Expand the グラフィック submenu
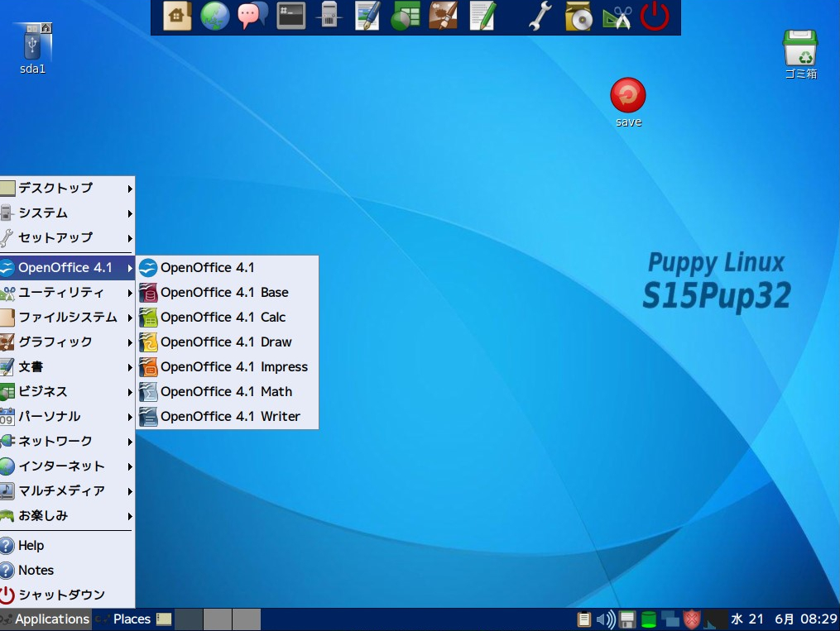Viewport: 840px width, 631px height. pos(67,342)
